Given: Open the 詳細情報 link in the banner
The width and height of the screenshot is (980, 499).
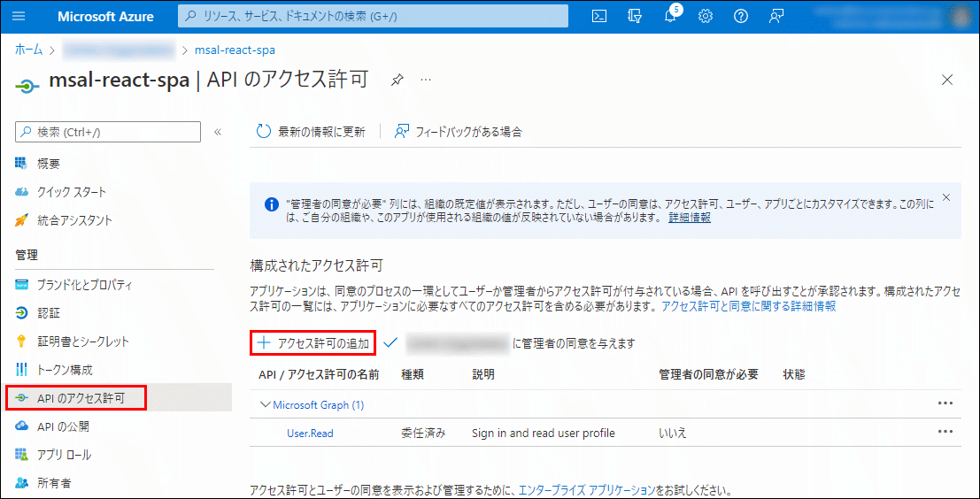Looking at the screenshot, I should (x=689, y=218).
